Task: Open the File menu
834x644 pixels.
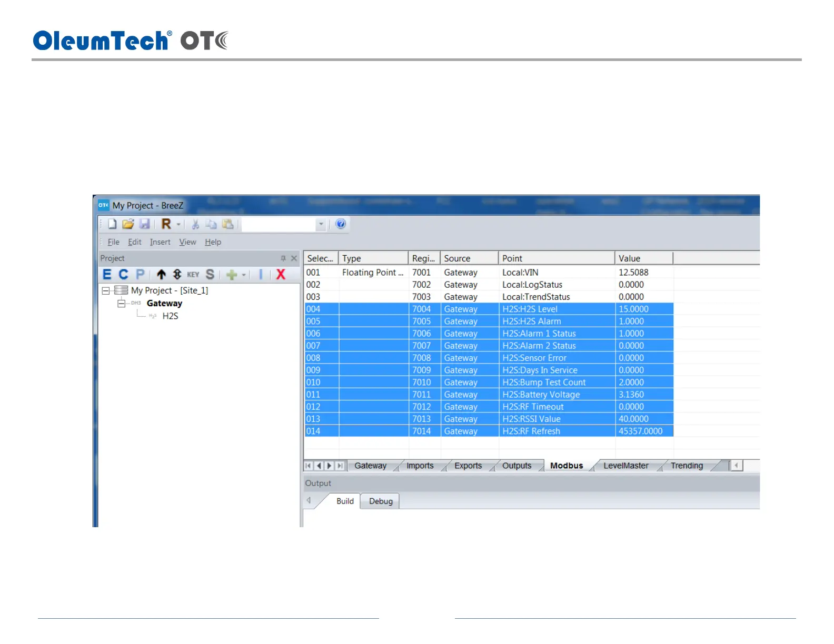Action: click(x=114, y=242)
